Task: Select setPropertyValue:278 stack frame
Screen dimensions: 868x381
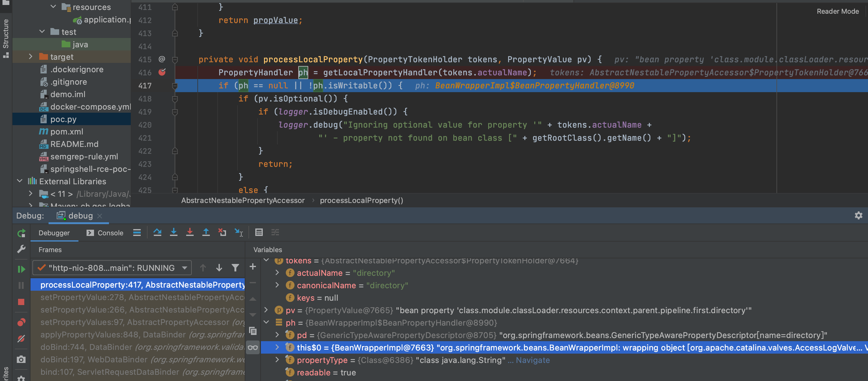Action: click(138, 297)
